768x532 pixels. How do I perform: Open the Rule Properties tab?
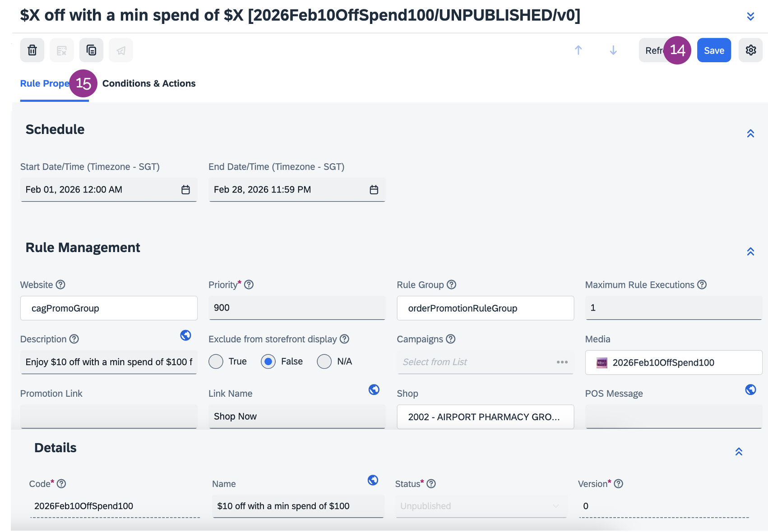(x=44, y=84)
